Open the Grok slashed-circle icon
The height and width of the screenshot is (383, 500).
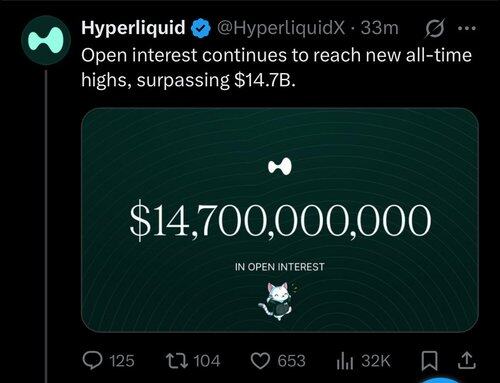[x=435, y=28]
